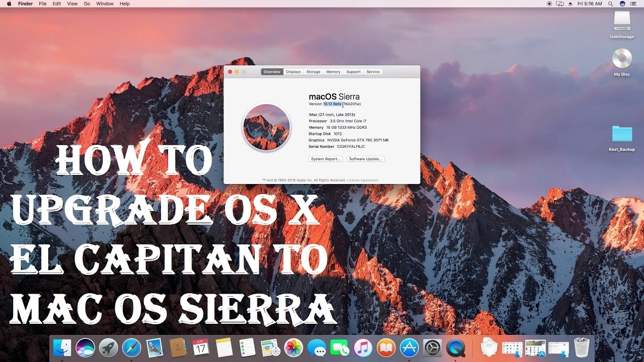Open Contacts book icon in Dock
This screenshot has height=362, width=644.
tap(178, 347)
